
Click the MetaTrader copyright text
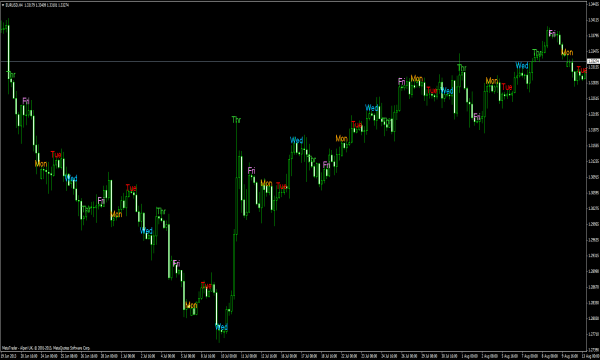[46, 348]
